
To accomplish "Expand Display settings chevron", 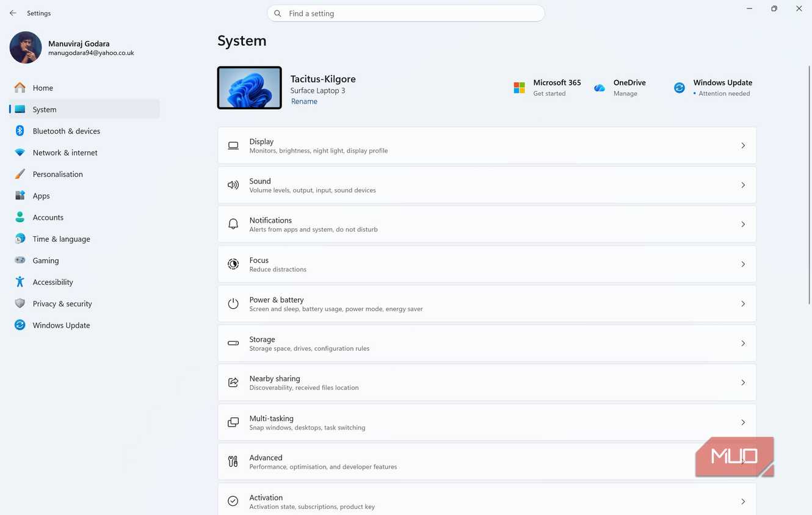I will (743, 146).
